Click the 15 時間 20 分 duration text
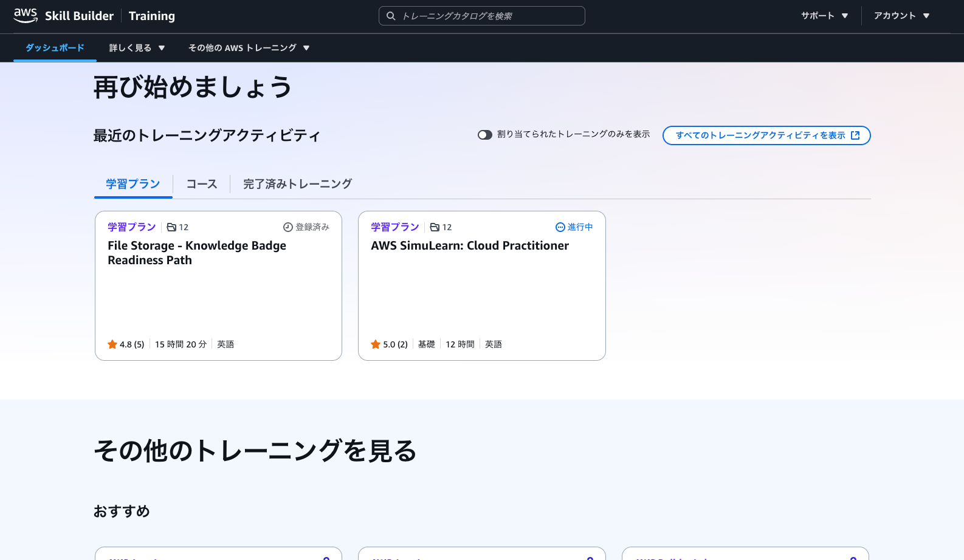This screenshot has height=560, width=964. tap(181, 344)
